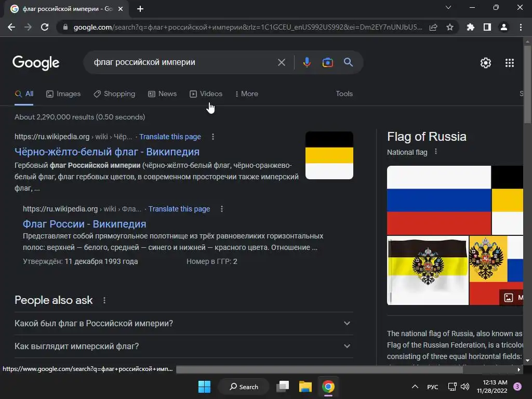Viewport: 532px width, 399px height.
Task: Expand Как выглядит имперский флаг question
Action: point(183,346)
